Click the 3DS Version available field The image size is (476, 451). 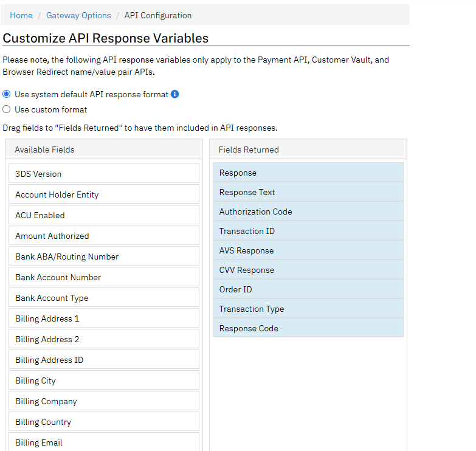point(104,174)
